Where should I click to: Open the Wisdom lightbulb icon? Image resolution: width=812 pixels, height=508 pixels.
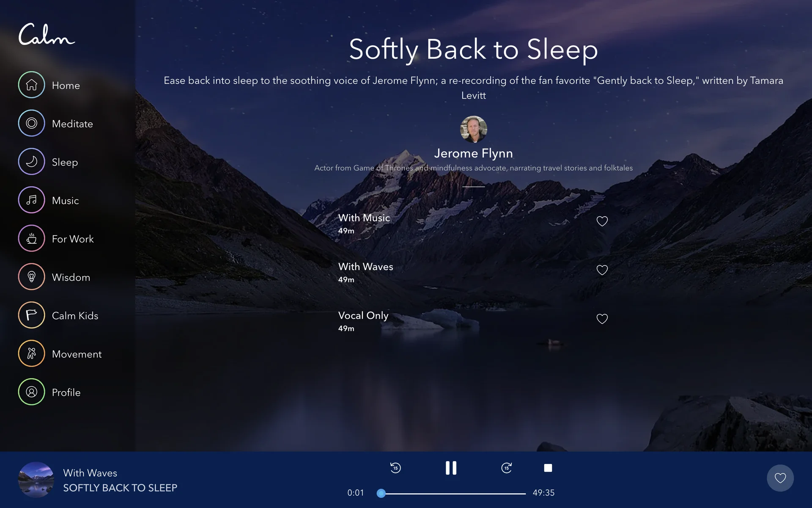[x=31, y=277]
